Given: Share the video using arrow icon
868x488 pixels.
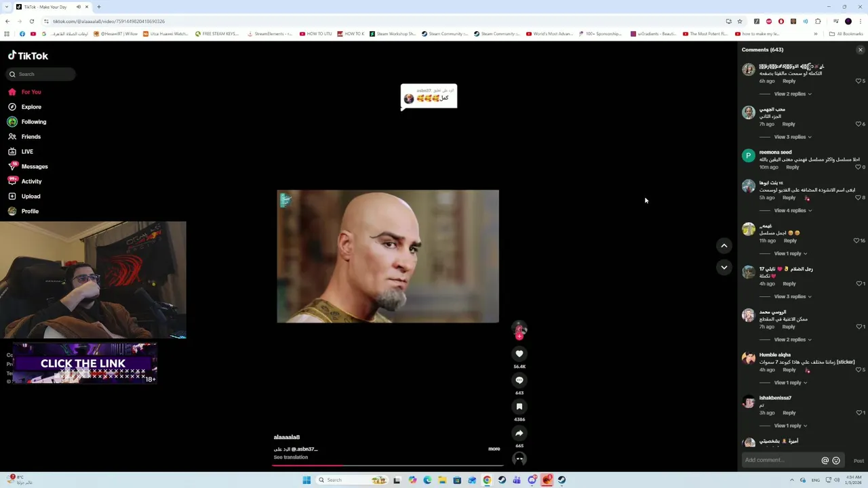Looking at the screenshot, I should pos(519,433).
